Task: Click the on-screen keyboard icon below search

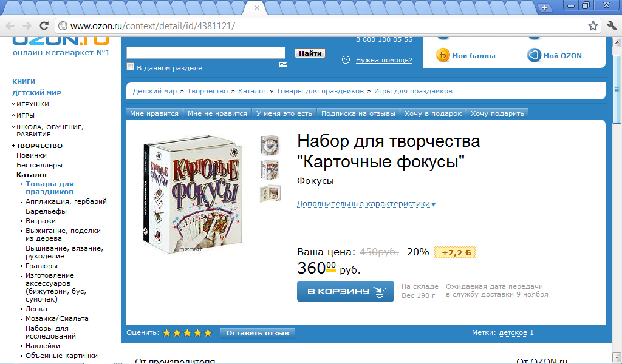Action: [x=283, y=64]
